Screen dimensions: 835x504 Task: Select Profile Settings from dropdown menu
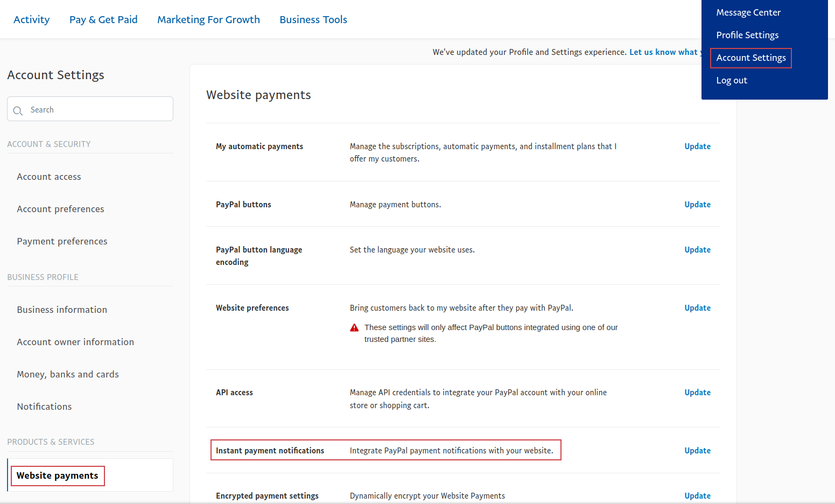[x=747, y=35]
